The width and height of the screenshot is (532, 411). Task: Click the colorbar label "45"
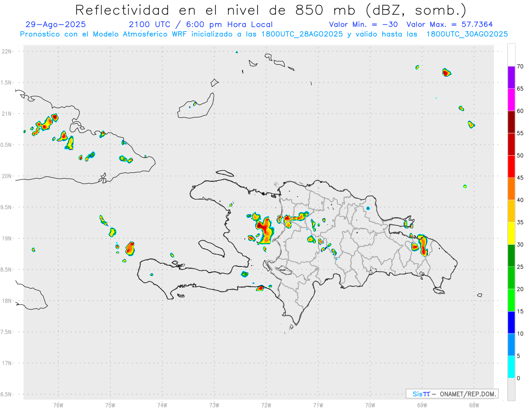[x=520, y=178]
